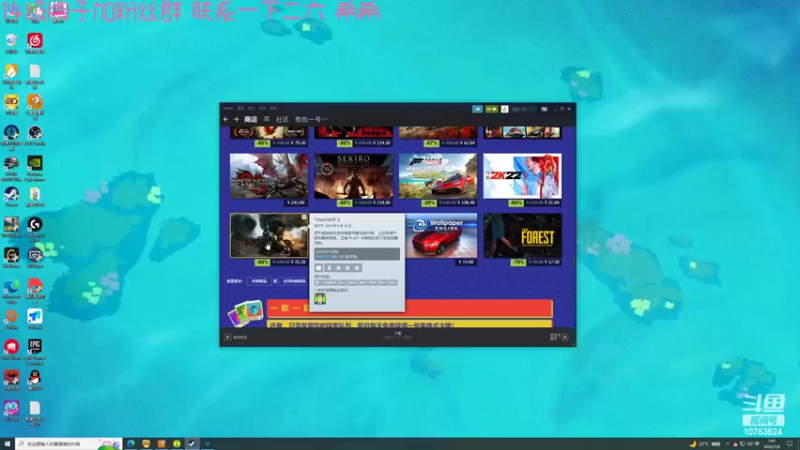Open the Wallpaper Engine capsule
The width and height of the screenshot is (800, 450).
click(441, 235)
